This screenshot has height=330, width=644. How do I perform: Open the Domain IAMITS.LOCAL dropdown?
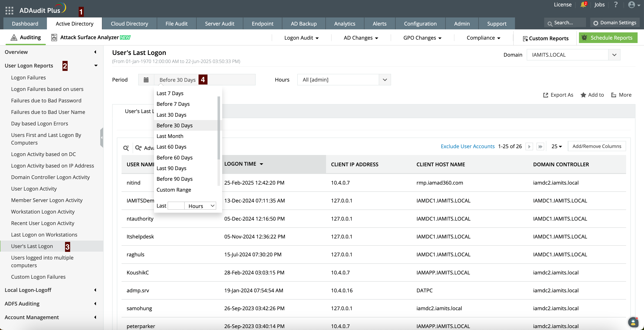click(614, 55)
